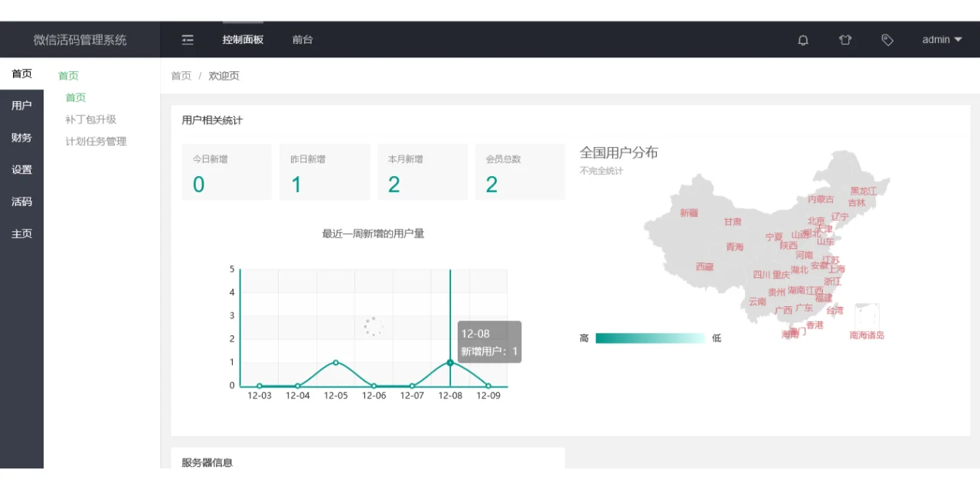980x489 pixels.
Task: Select 首页 in the dark sidebar
Action: point(21,73)
